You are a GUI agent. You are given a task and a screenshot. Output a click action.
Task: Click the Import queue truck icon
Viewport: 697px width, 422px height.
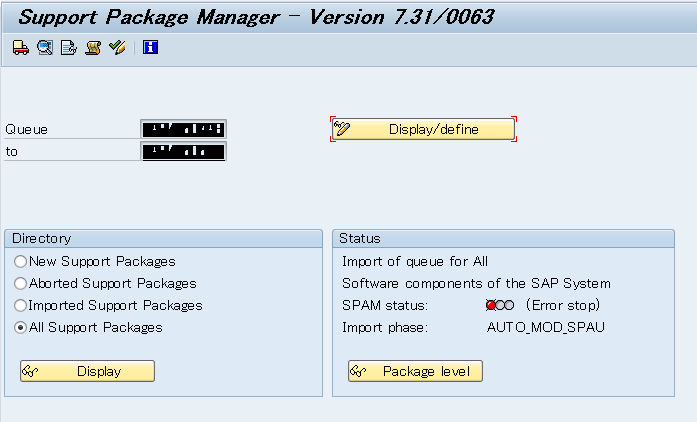point(21,47)
